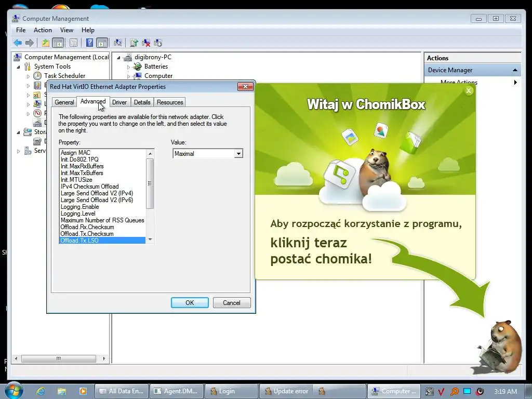The image size is (532, 399).
Task: Click the Advanced tab
Action: pyautogui.click(x=93, y=101)
